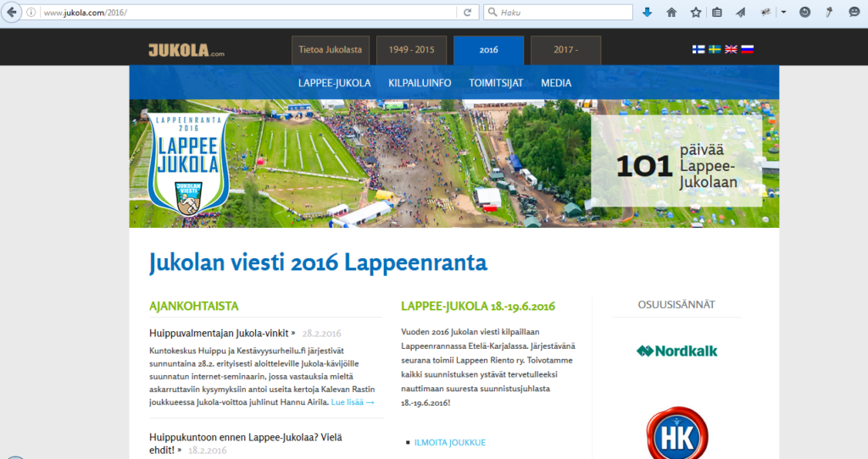The image size is (868, 459).
Task: Activate the eyedropper color picker icon
Action: coord(829,12)
